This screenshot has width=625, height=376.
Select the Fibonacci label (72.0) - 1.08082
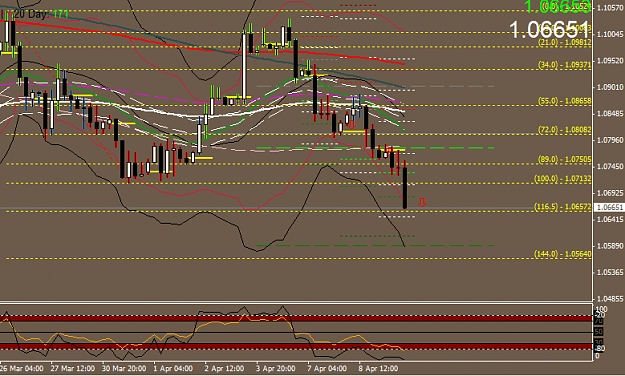click(x=564, y=130)
